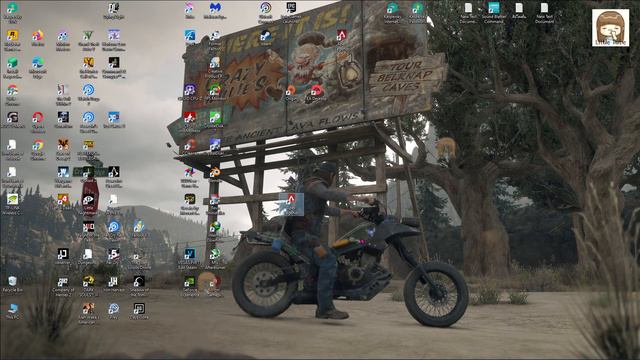Select the Steam desktop shortcut
Viewport: 640px width, 360px height.
[x=265, y=38]
